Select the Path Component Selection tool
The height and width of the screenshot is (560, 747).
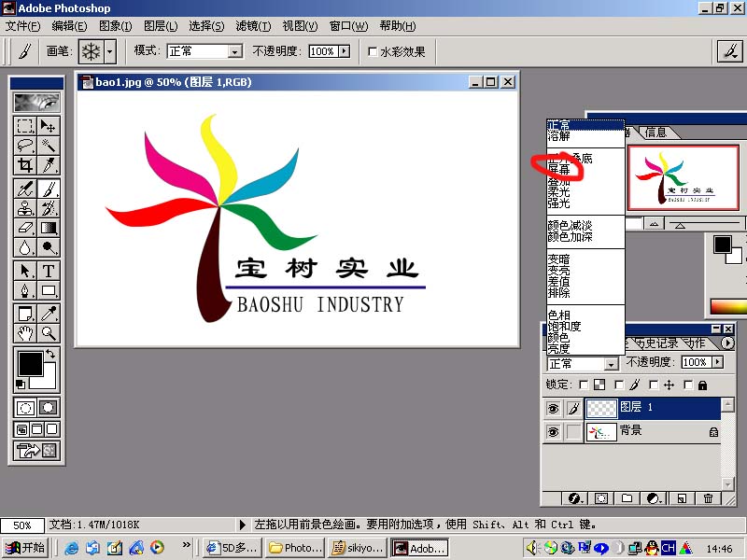click(25, 271)
